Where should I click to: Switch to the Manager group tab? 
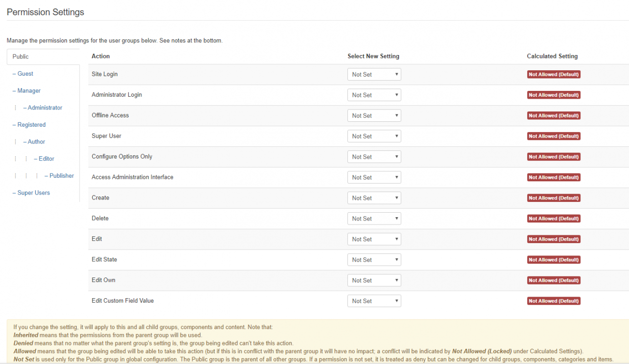coord(29,91)
